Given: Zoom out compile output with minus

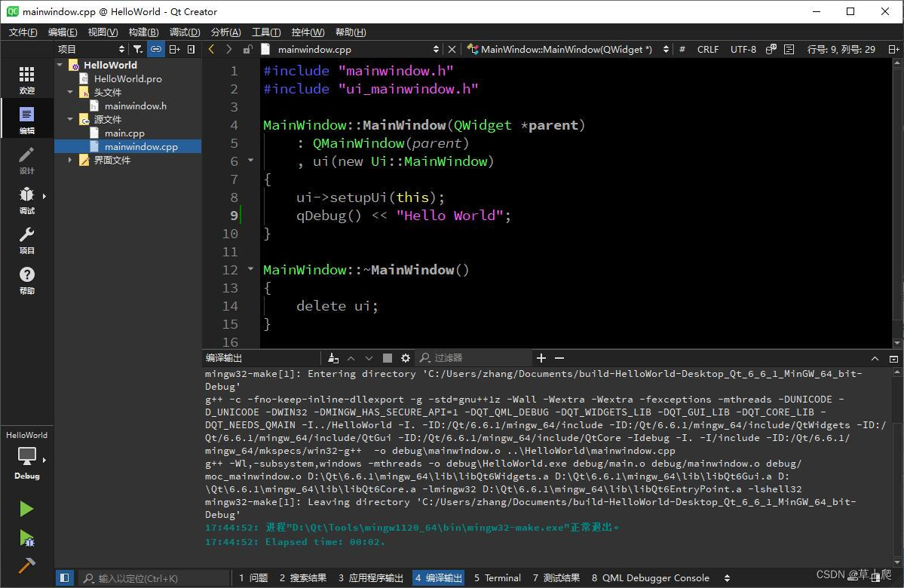Looking at the screenshot, I should (x=559, y=358).
